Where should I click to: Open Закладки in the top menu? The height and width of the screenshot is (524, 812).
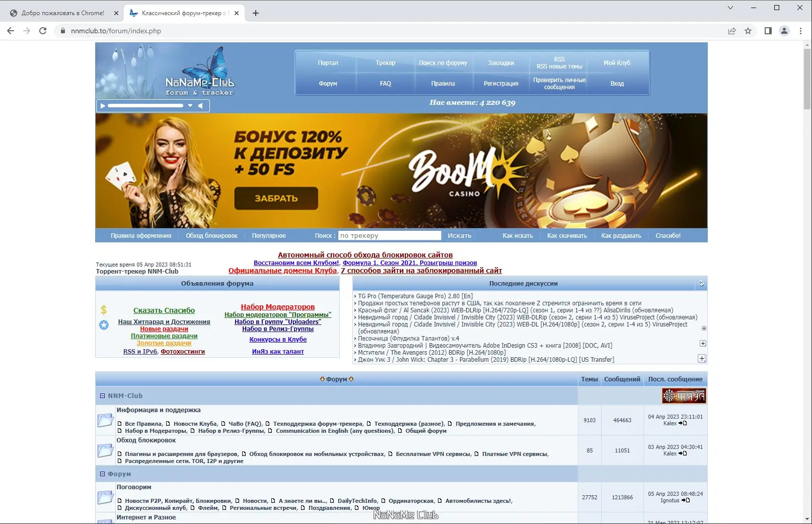(501, 63)
